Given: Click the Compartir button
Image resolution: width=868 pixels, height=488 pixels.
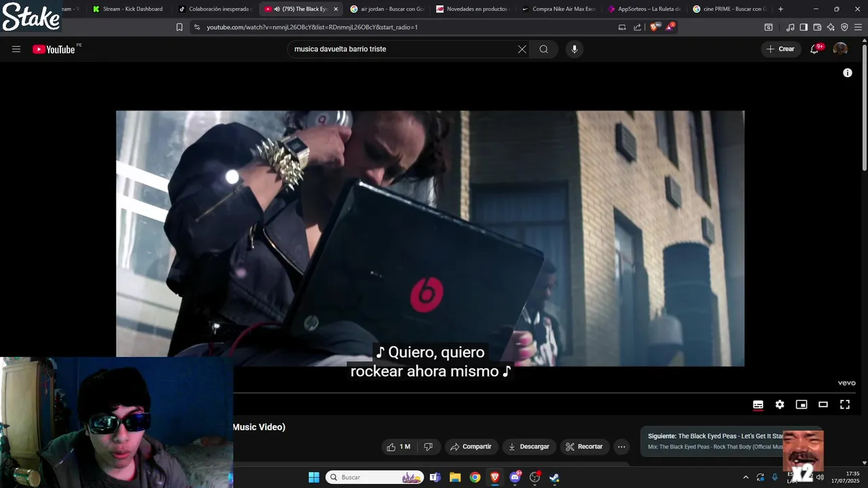Looking at the screenshot, I should (471, 447).
